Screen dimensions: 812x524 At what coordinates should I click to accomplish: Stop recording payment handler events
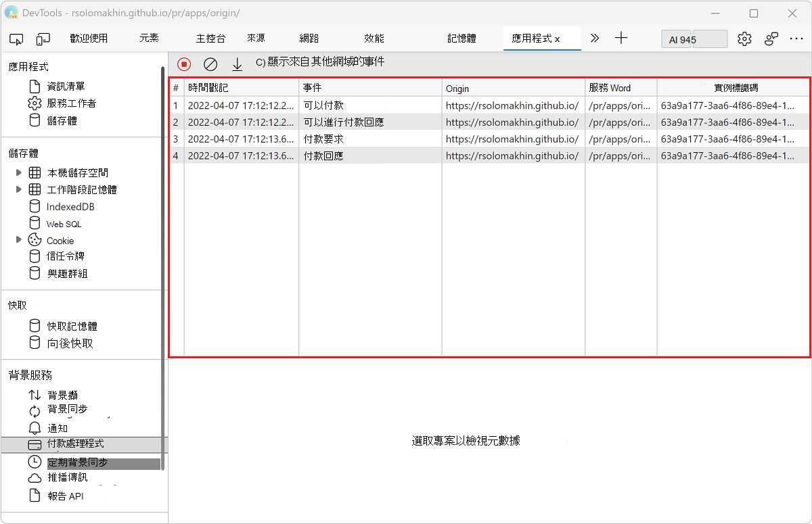click(x=183, y=64)
